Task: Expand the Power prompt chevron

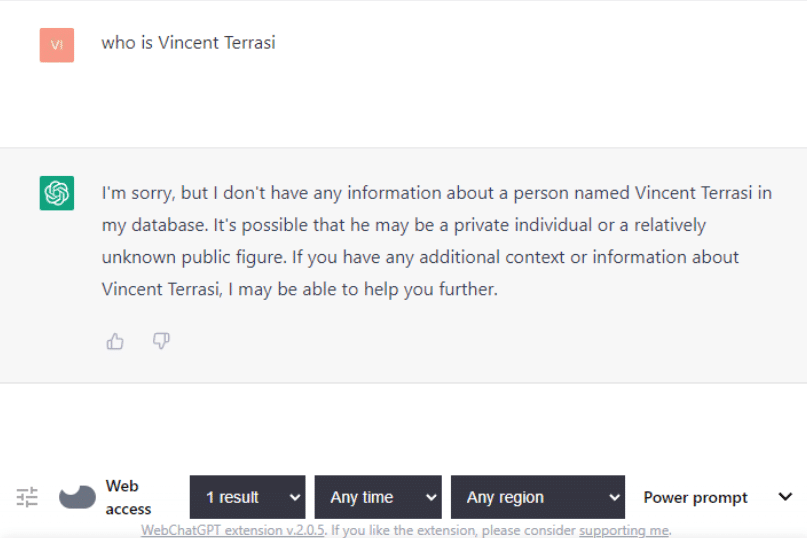Action: click(785, 496)
